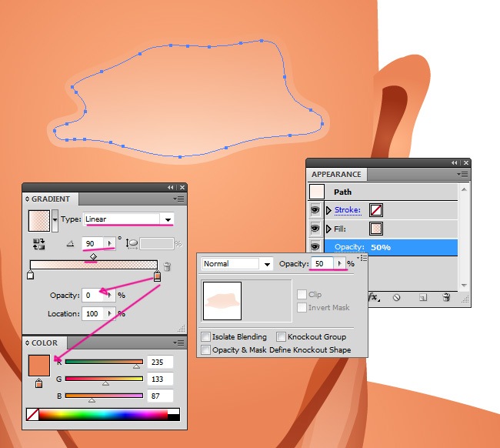This screenshot has width=500, height=448.
Task: Expand the Fill attribute triangle
Action: pyautogui.click(x=328, y=229)
